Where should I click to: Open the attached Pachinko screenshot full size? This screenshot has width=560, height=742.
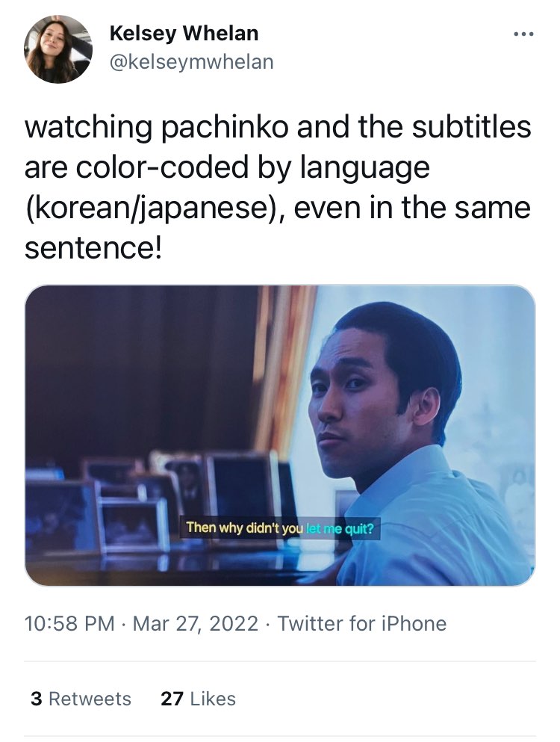(280, 436)
